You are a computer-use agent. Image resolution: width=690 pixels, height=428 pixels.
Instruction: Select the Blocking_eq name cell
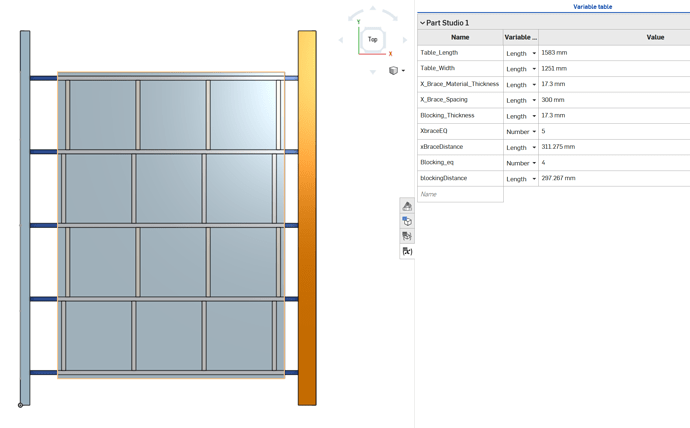pos(460,162)
